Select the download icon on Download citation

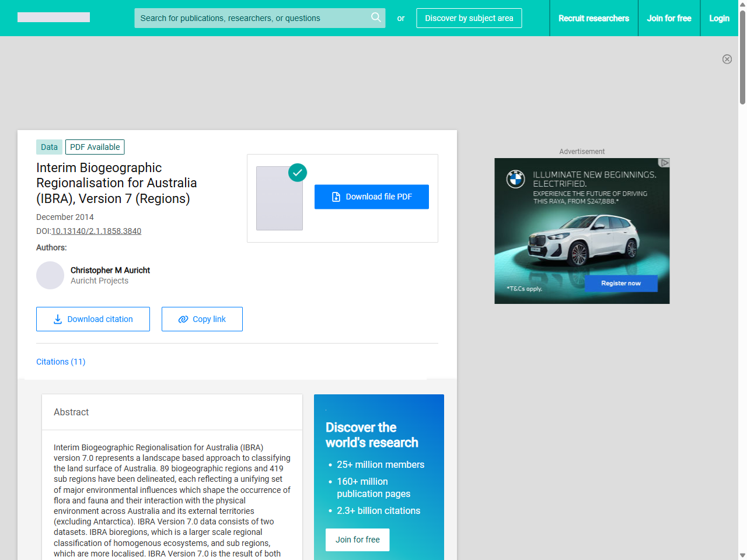coord(57,319)
